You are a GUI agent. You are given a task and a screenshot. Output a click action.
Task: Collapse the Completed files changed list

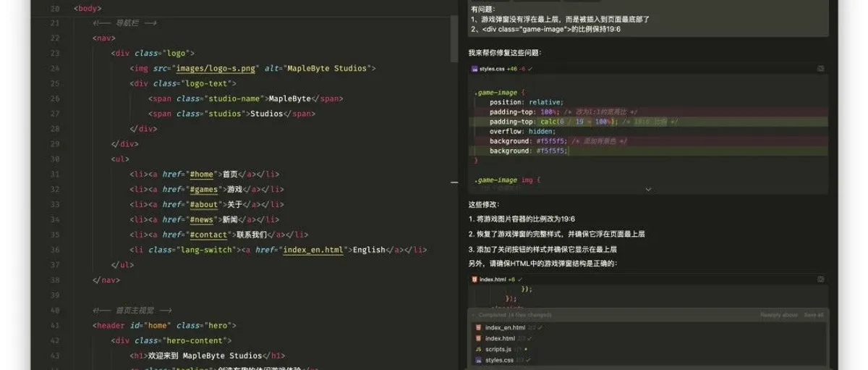pyautogui.click(x=473, y=315)
